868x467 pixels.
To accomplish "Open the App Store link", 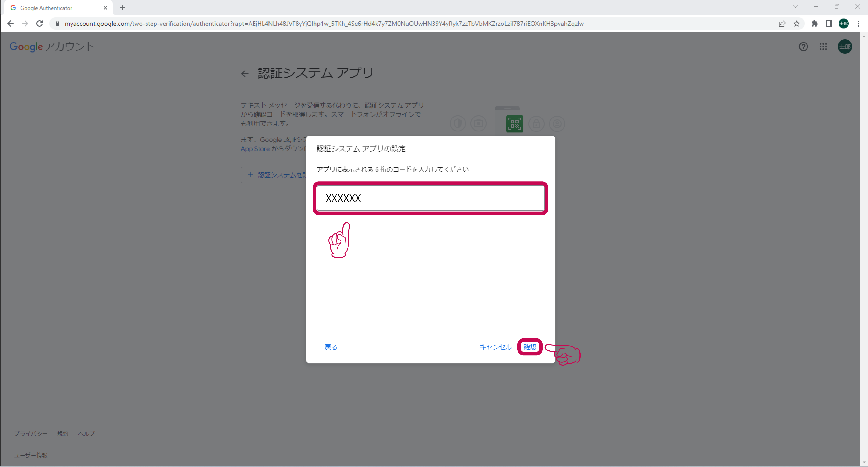I will (x=255, y=149).
